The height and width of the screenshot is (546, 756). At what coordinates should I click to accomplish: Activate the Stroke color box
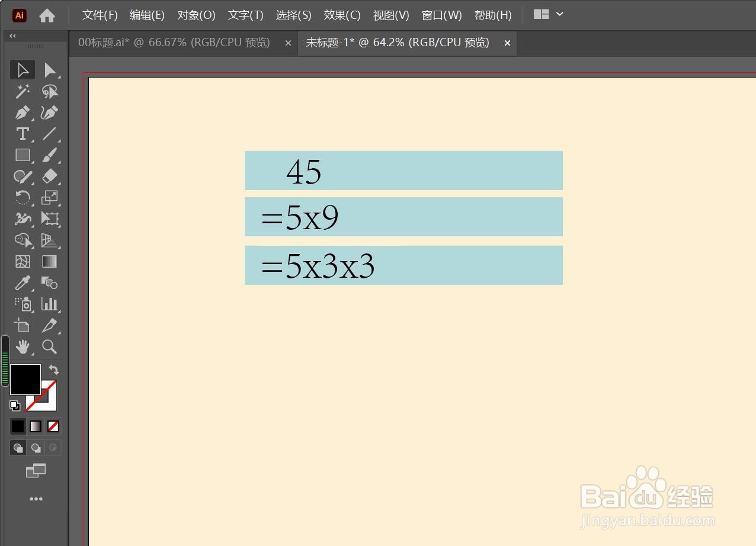(49, 403)
